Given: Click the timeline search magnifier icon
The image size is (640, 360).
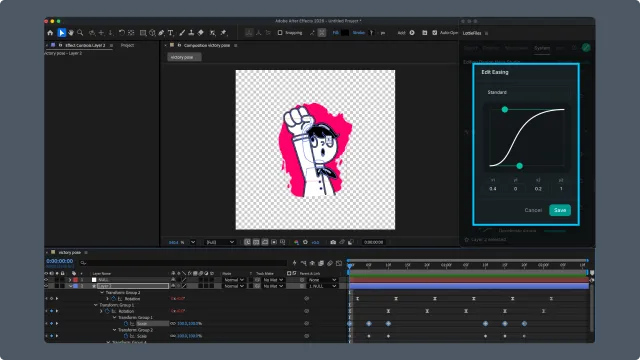Looking at the screenshot, I should pyautogui.click(x=83, y=263).
